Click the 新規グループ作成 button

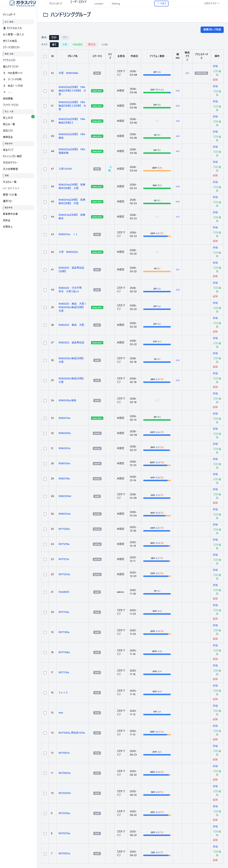click(x=212, y=30)
